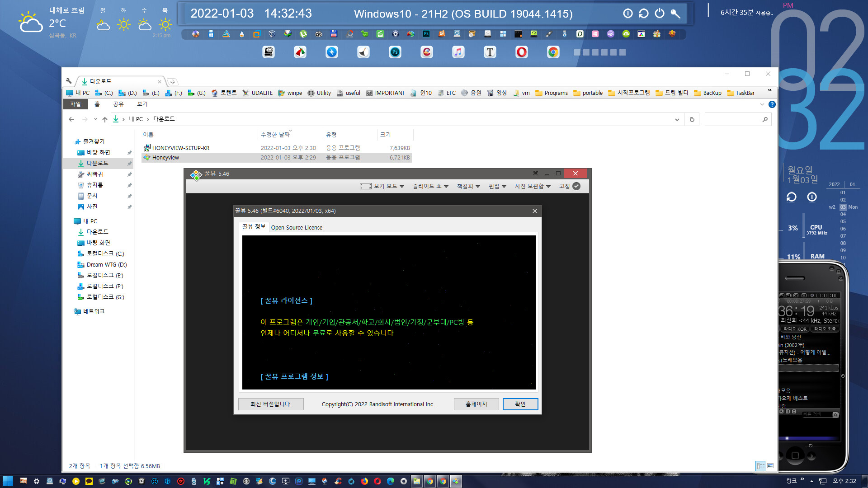Switch to details view in Explorer status bar
Screen dimensions: 868x488
[x=760, y=466]
